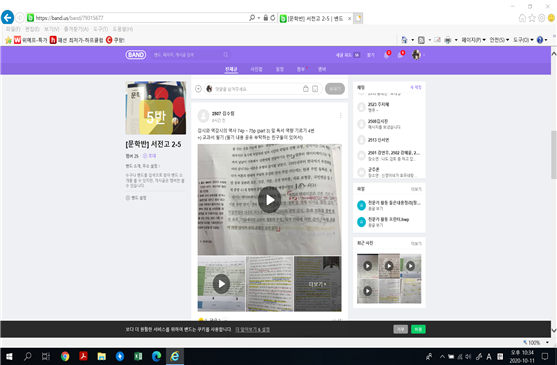Open the 페이지(P) dropdown in command bar
The height and width of the screenshot is (365, 557).
coord(474,40)
